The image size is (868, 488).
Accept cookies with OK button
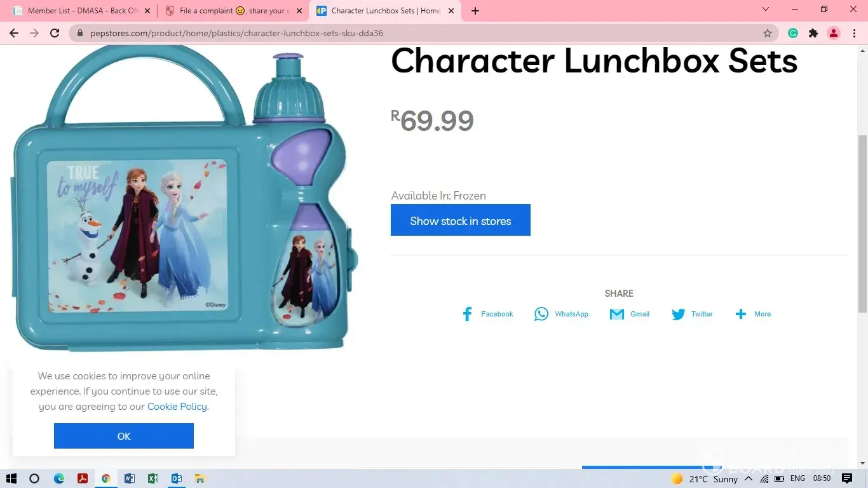point(124,436)
